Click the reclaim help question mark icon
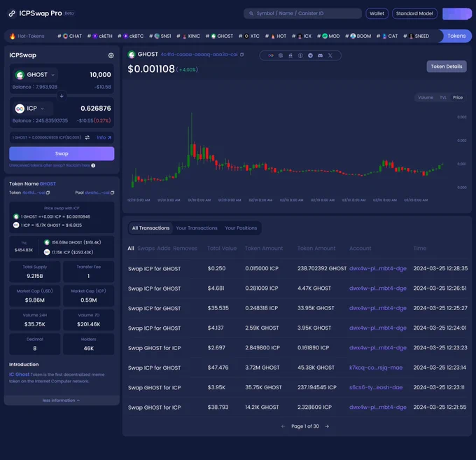The height and width of the screenshot is (460, 476). (93, 165)
